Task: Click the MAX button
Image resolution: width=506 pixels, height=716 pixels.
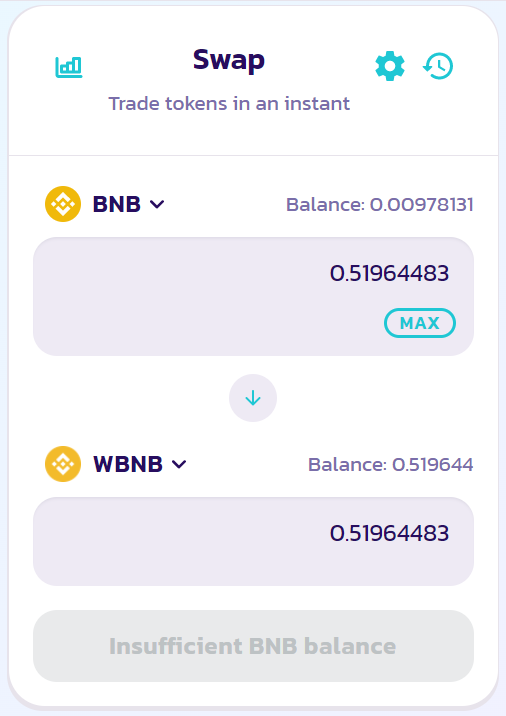Action: pos(420,323)
